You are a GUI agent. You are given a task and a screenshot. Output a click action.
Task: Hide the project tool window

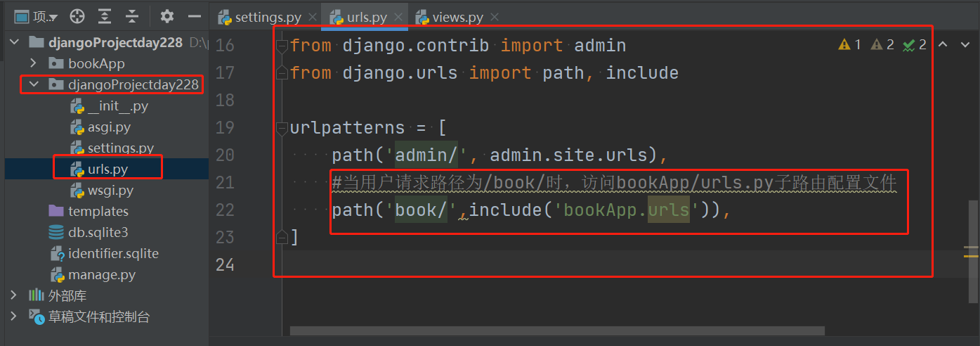click(x=195, y=16)
